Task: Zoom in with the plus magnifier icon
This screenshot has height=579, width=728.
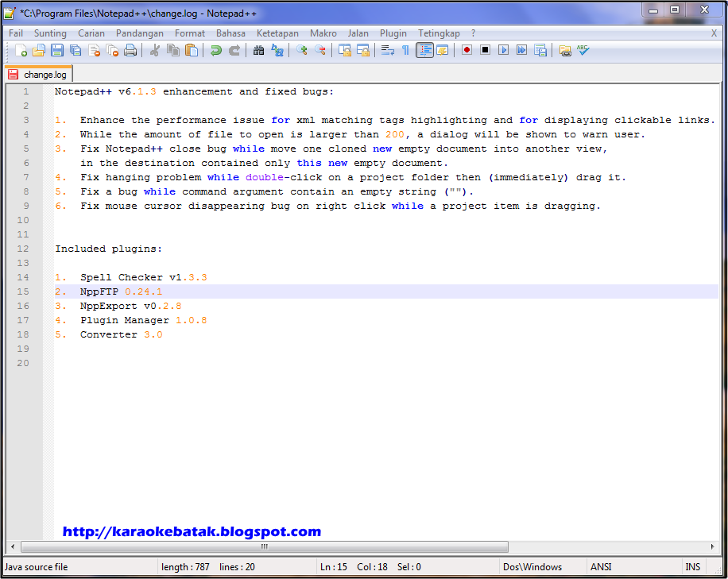Action: point(302,50)
